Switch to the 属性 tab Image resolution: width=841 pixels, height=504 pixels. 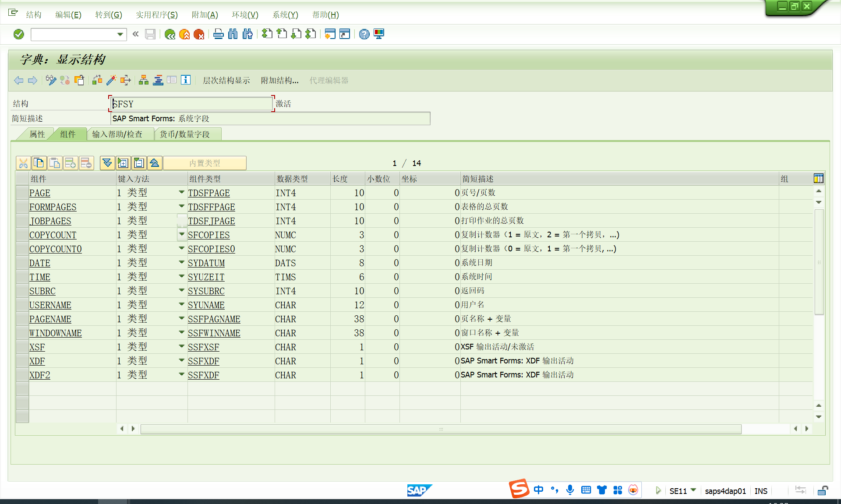pyautogui.click(x=37, y=134)
